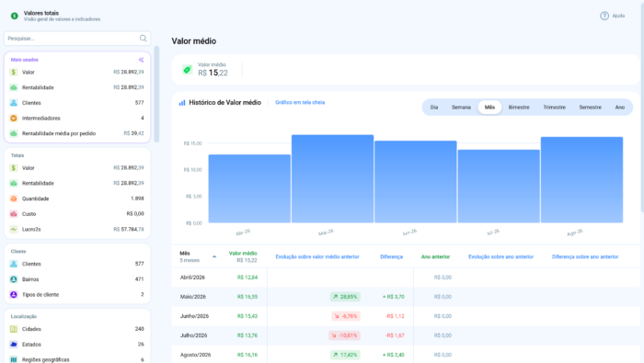Click the Valor médio column header

coord(243,254)
